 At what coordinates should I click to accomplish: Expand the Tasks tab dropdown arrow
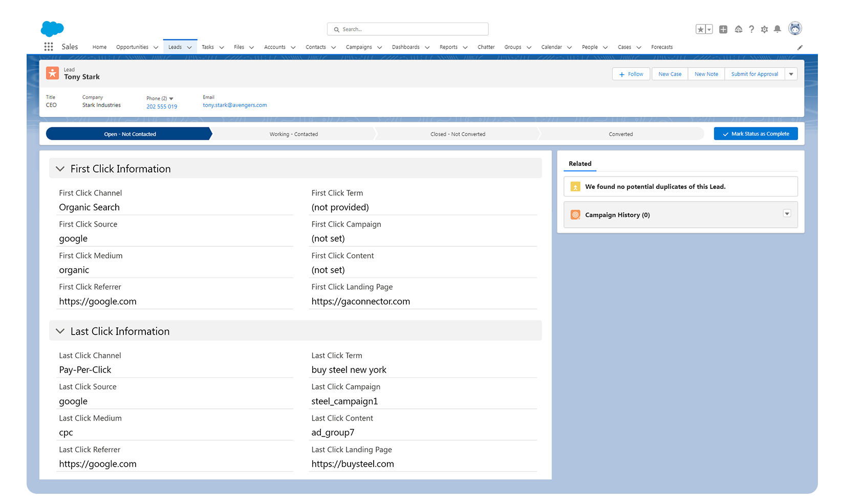222,48
